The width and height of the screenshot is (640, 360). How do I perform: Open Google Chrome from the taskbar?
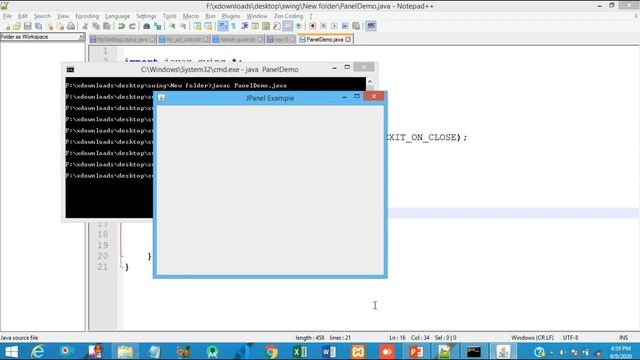[271, 351]
